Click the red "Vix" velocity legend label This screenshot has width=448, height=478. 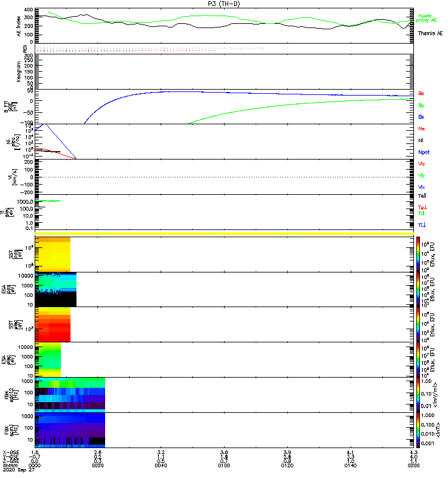point(422,164)
